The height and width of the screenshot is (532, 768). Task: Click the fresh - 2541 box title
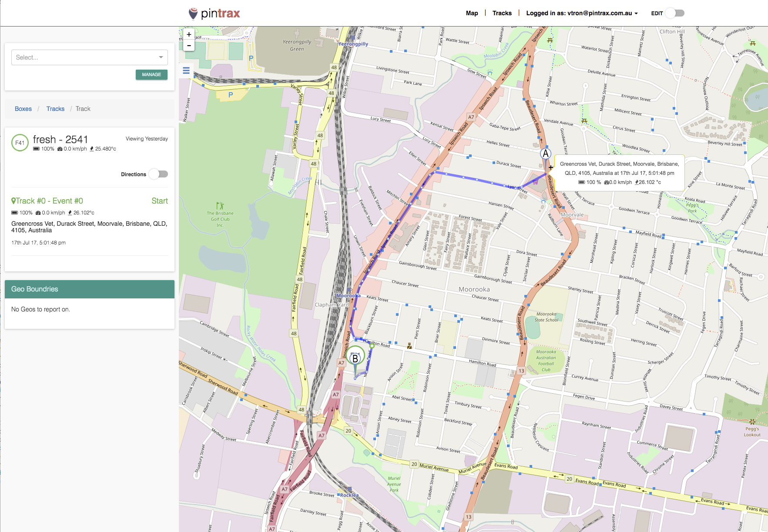(60, 140)
